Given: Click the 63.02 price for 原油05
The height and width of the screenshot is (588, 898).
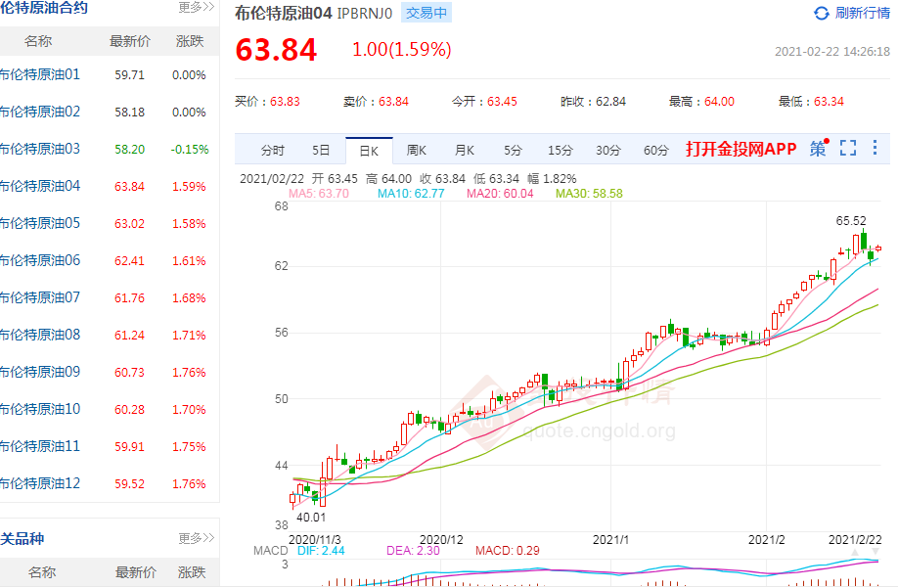Looking at the screenshot, I should point(129,224).
